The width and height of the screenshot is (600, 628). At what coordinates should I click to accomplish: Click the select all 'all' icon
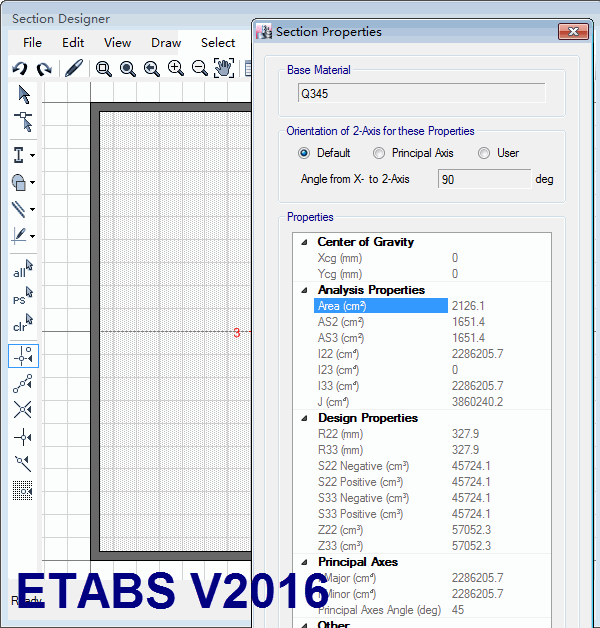click(x=23, y=269)
